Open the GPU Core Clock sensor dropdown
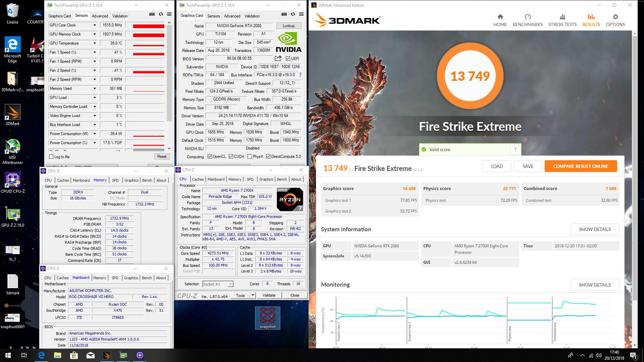Viewport: 644px width, 362px height. (94, 25)
